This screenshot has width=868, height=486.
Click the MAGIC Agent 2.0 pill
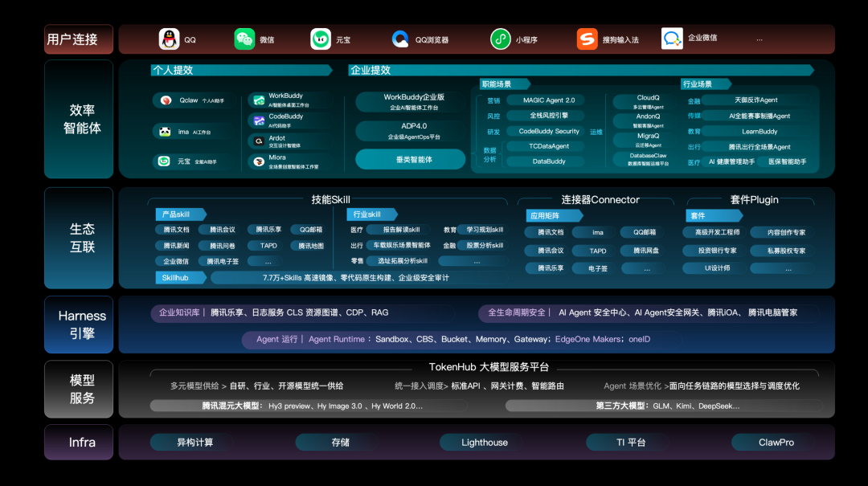(x=546, y=100)
